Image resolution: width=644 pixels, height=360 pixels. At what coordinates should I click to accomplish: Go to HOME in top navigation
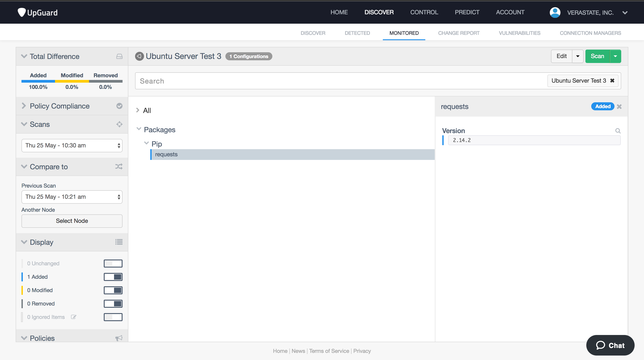tap(339, 12)
